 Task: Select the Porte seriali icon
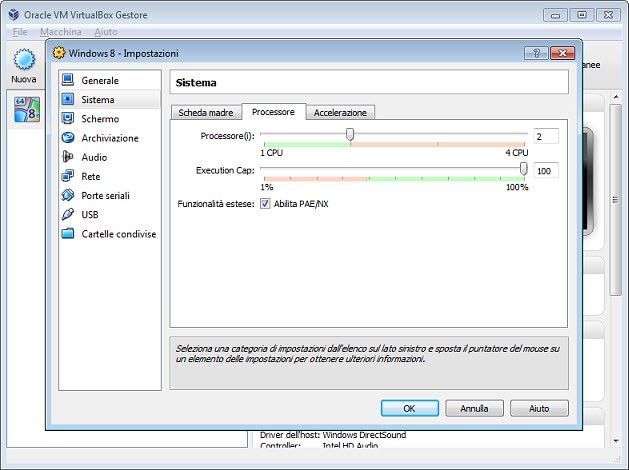click(68, 195)
